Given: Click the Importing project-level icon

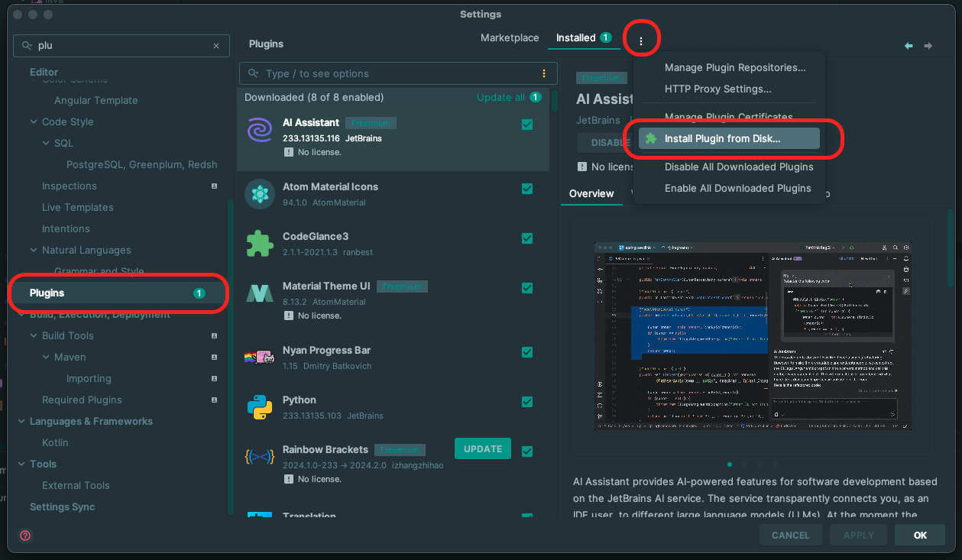Looking at the screenshot, I should pyautogui.click(x=215, y=378).
